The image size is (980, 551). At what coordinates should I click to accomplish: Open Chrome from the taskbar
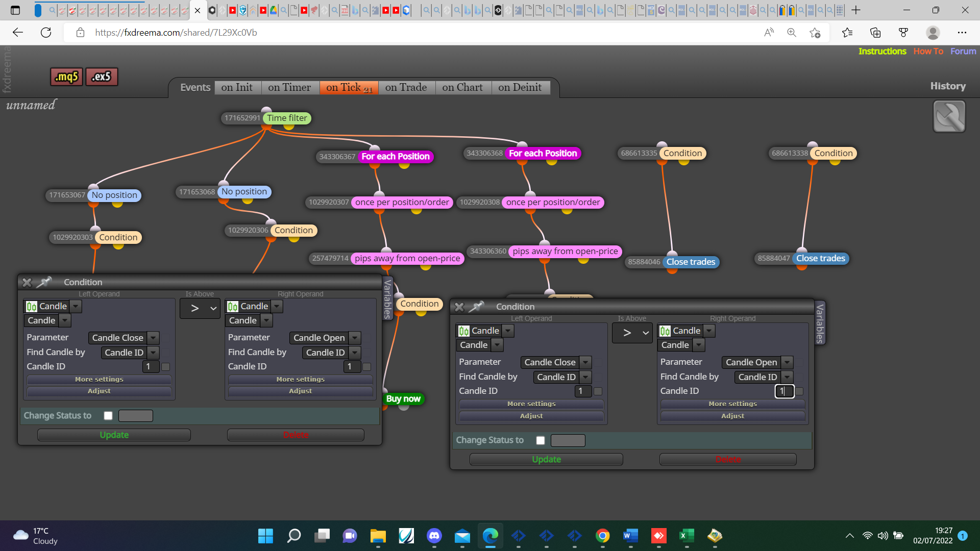603,536
